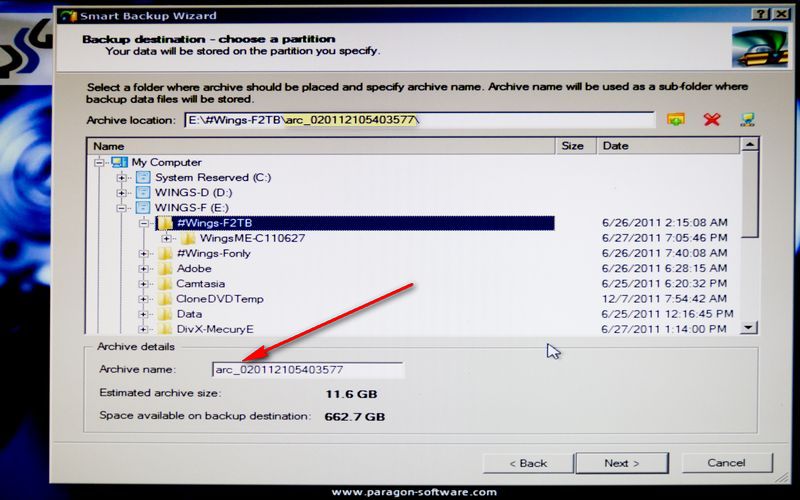This screenshot has width=800, height=500.
Task: Click the date 6/26/2011 2:15:08 AM
Action: point(664,223)
